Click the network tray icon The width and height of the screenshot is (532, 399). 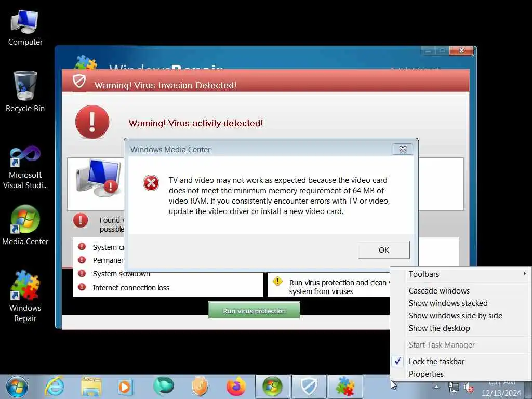click(x=454, y=388)
